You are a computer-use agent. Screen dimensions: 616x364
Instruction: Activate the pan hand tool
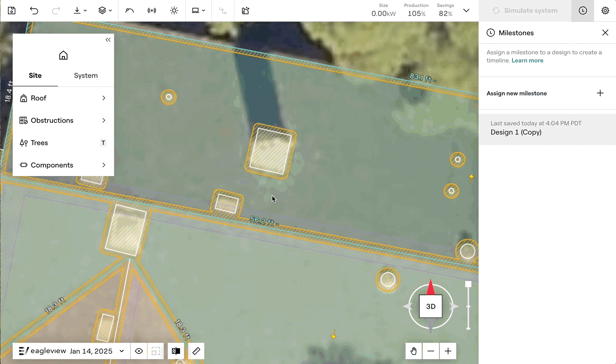point(414,351)
